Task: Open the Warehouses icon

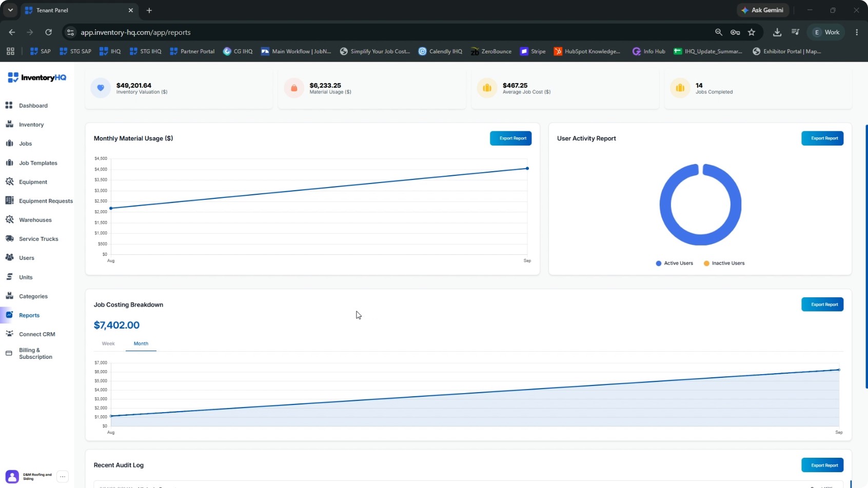Action: [9, 220]
